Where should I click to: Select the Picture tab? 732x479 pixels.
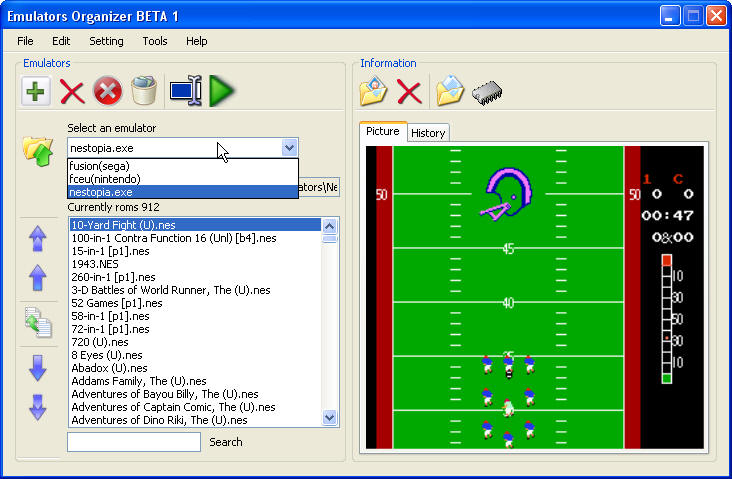[383, 131]
